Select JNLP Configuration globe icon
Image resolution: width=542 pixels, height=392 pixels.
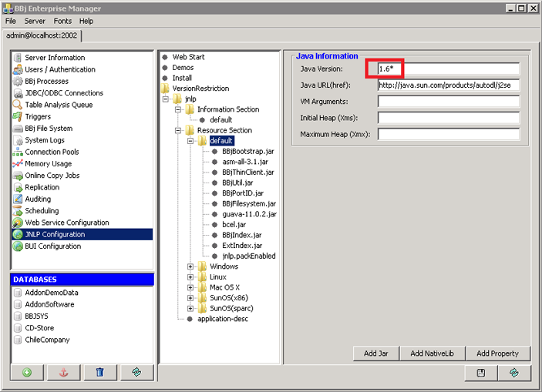[18, 234]
